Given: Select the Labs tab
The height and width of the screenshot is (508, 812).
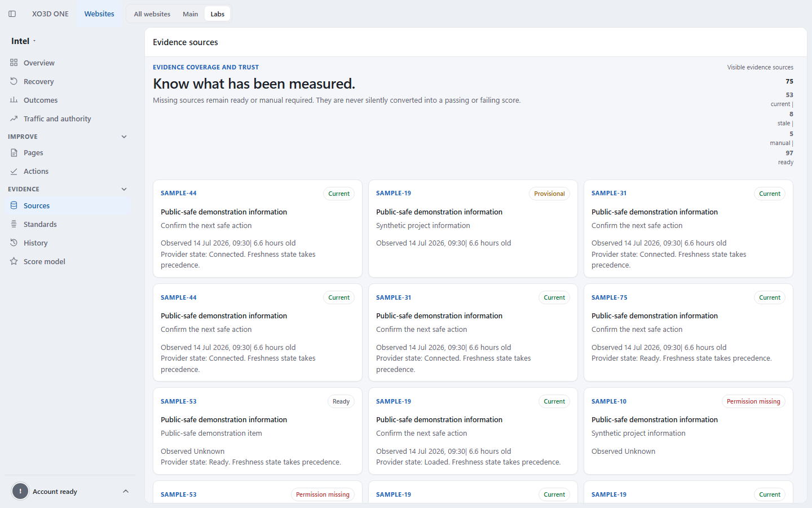Looking at the screenshot, I should click(x=218, y=14).
